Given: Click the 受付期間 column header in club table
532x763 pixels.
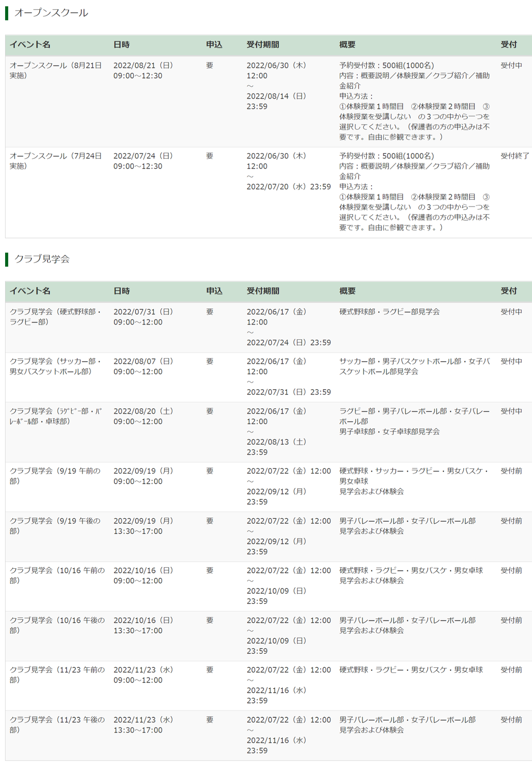Looking at the screenshot, I should point(263,291).
